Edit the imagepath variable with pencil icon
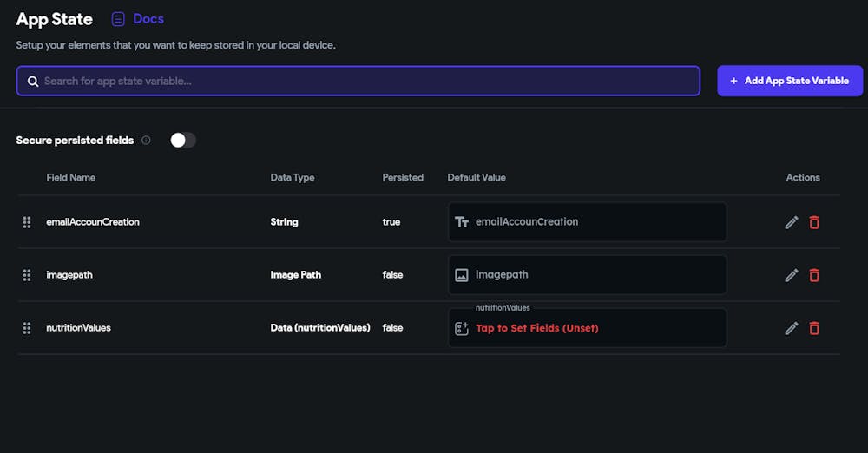The width and height of the screenshot is (868, 453). [791, 275]
